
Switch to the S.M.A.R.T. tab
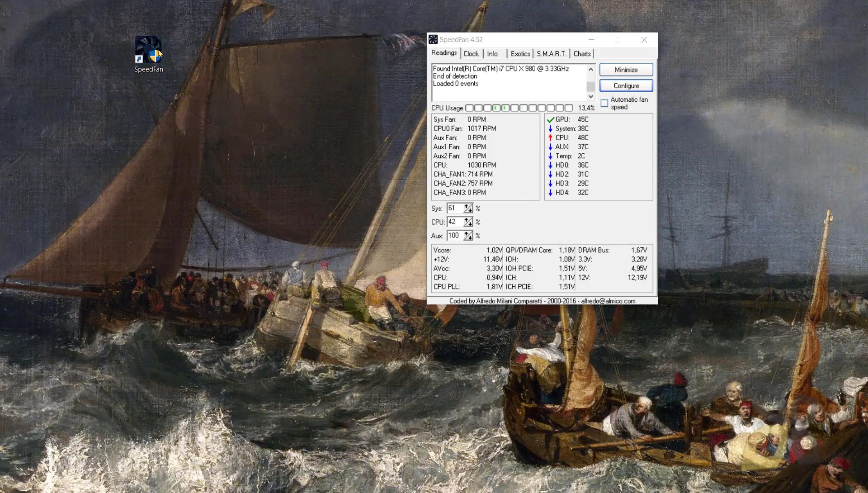pyautogui.click(x=552, y=54)
